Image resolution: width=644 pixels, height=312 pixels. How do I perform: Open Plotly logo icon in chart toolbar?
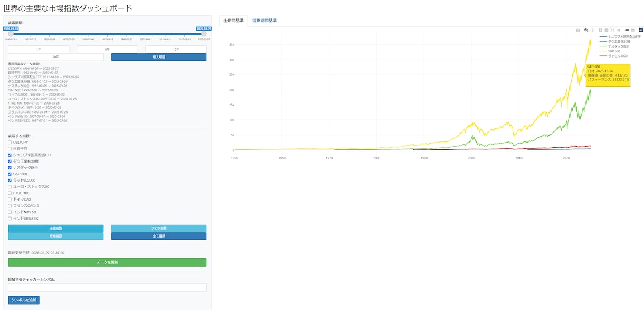[641, 30]
